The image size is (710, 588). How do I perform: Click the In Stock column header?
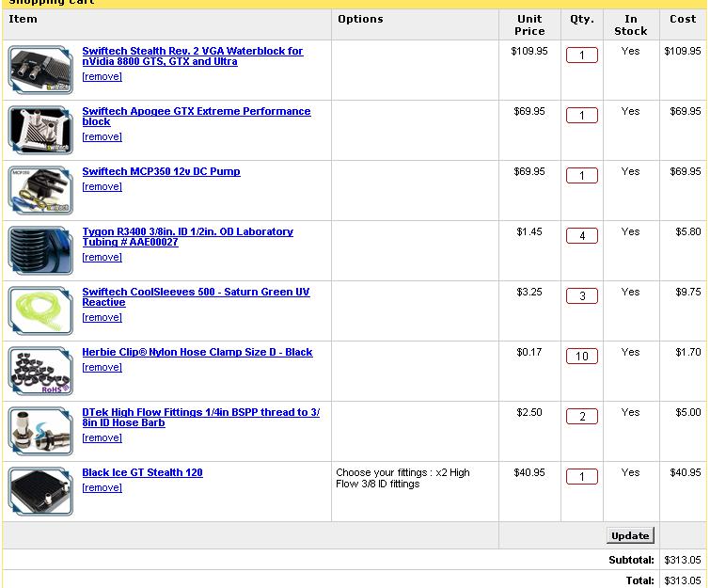(631, 24)
